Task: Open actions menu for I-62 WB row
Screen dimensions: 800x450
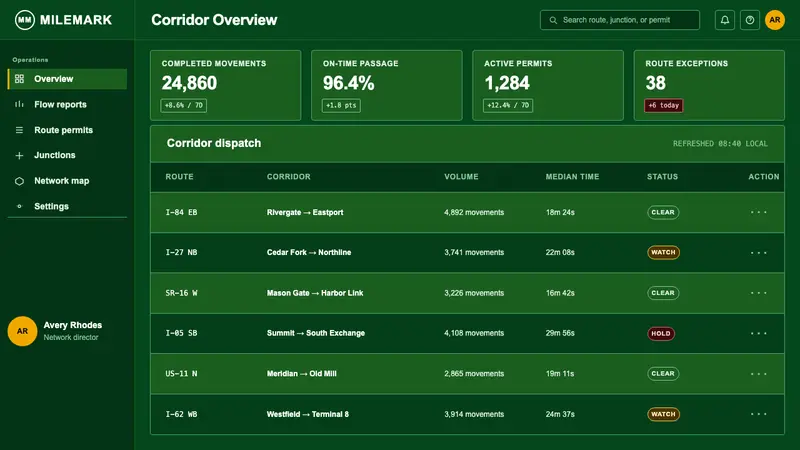Action: pyautogui.click(x=759, y=414)
